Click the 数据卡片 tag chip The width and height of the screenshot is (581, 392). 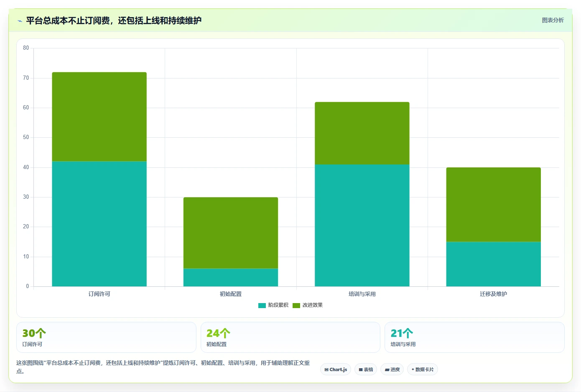tap(423, 369)
